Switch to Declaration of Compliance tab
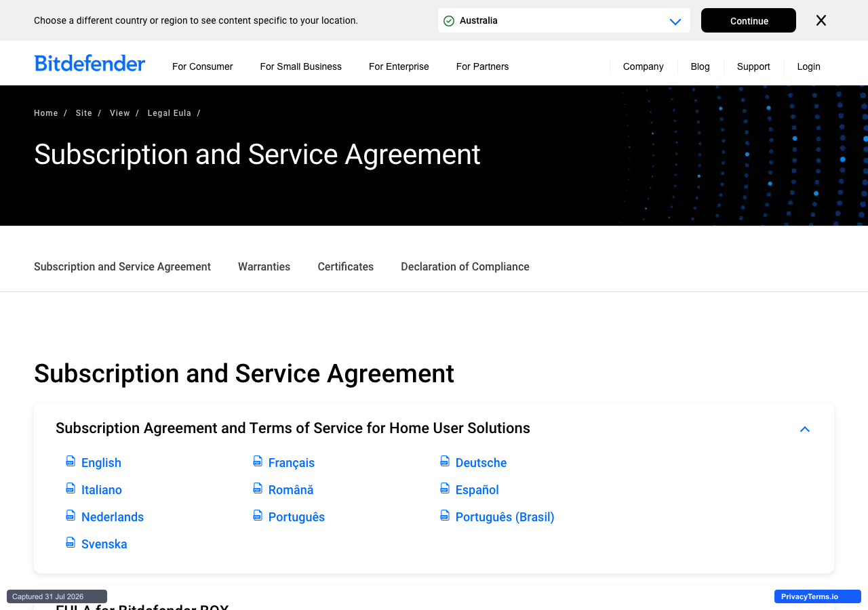Viewport: 868px width, 610px height. pyautogui.click(x=465, y=267)
